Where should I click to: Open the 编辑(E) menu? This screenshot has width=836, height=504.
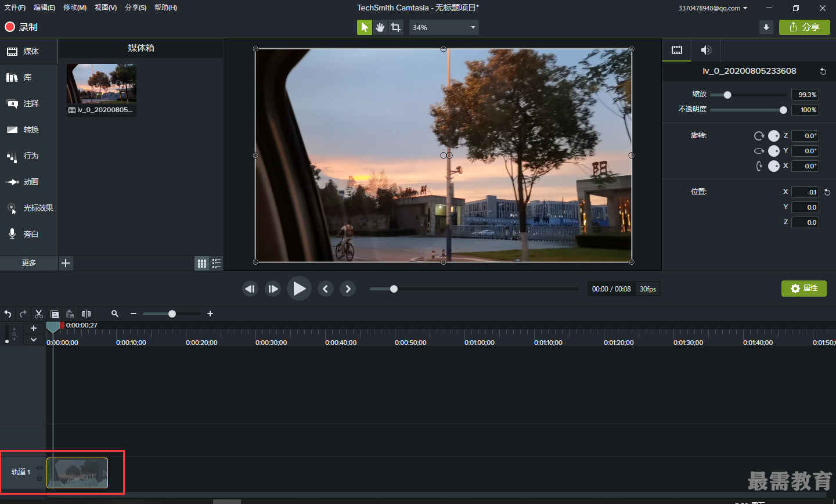pyautogui.click(x=45, y=8)
